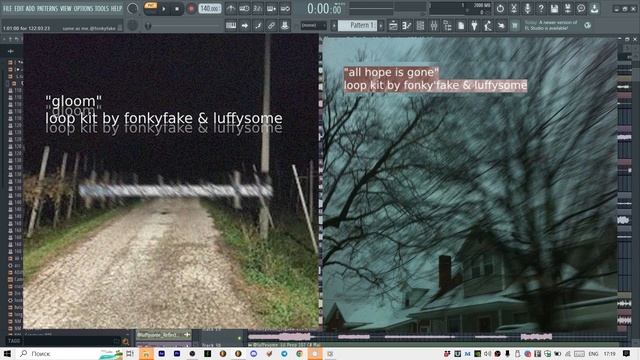Open the Browser view icon

click(447, 26)
